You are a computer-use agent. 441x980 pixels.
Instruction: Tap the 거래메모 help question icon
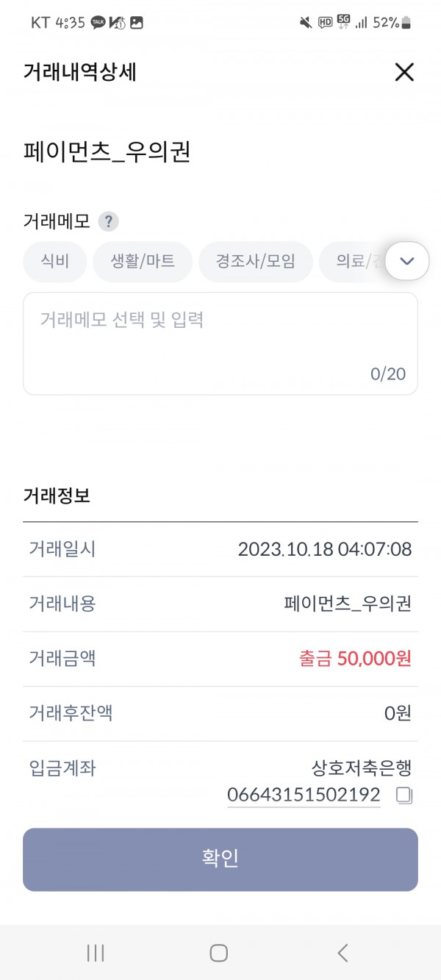108,221
